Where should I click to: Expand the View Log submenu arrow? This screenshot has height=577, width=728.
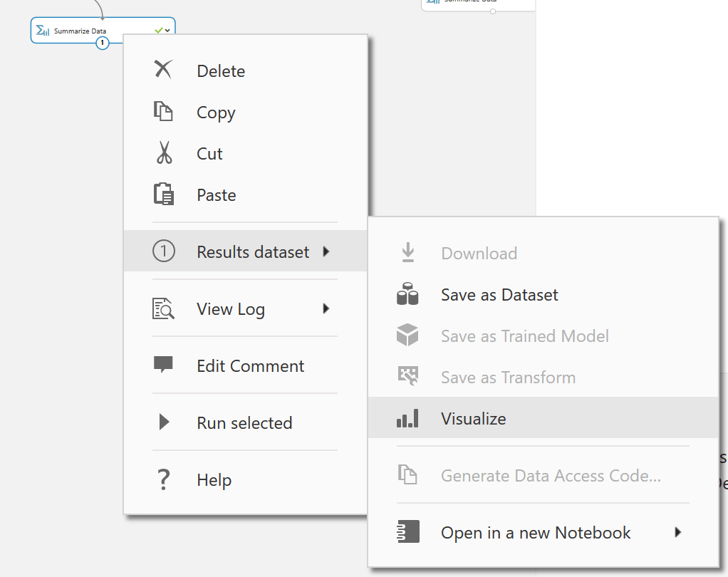pos(326,308)
